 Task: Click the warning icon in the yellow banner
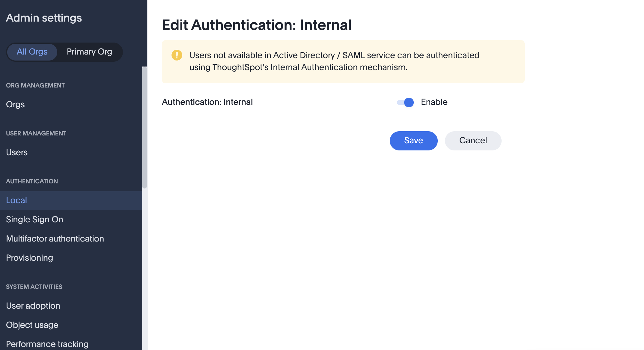177,55
